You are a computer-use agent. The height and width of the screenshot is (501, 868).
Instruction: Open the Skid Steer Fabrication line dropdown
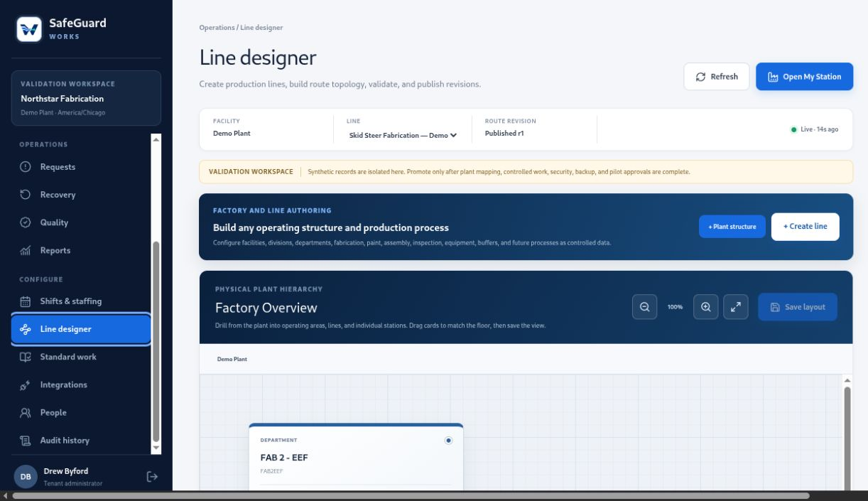(x=403, y=135)
